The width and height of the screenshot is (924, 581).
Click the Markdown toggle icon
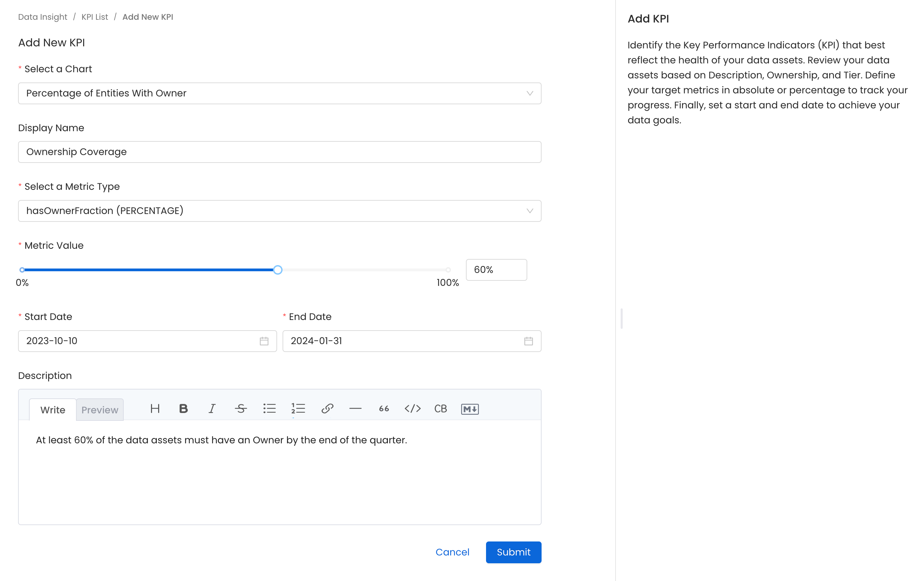tap(470, 409)
